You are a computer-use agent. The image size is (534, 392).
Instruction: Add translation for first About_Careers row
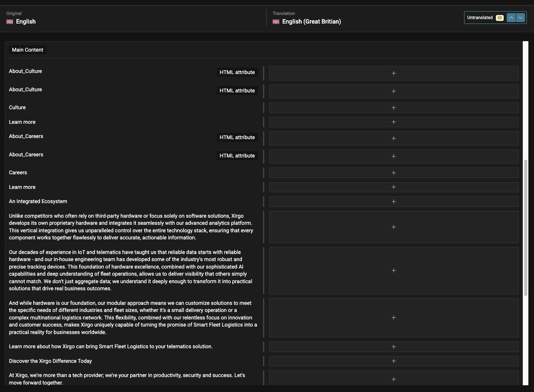pyautogui.click(x=394, y=138)
